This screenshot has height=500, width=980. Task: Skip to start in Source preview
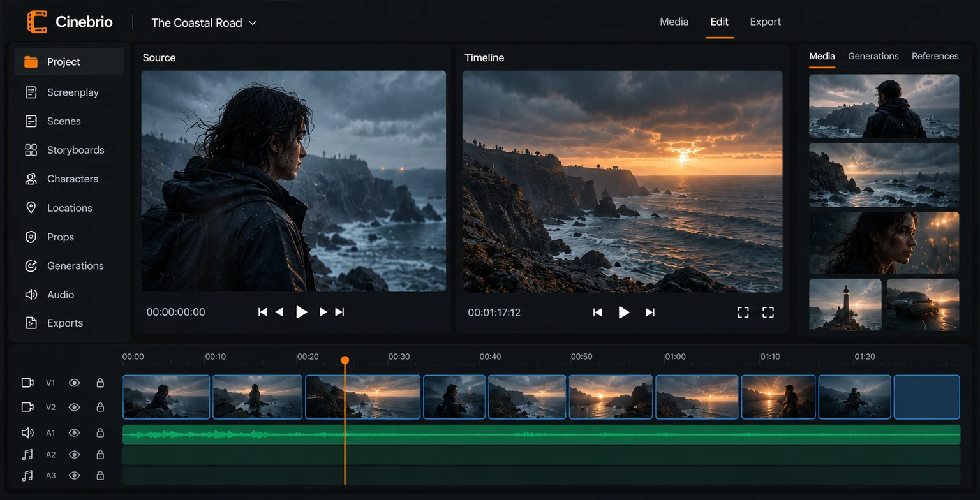pyautogui.click(x=262, y=312)
